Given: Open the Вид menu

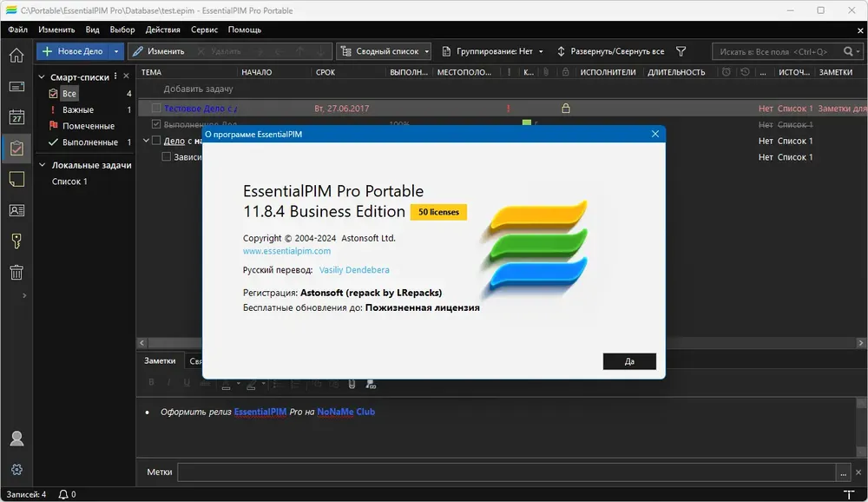Looking at the screenshot, I should pos(93,30).
